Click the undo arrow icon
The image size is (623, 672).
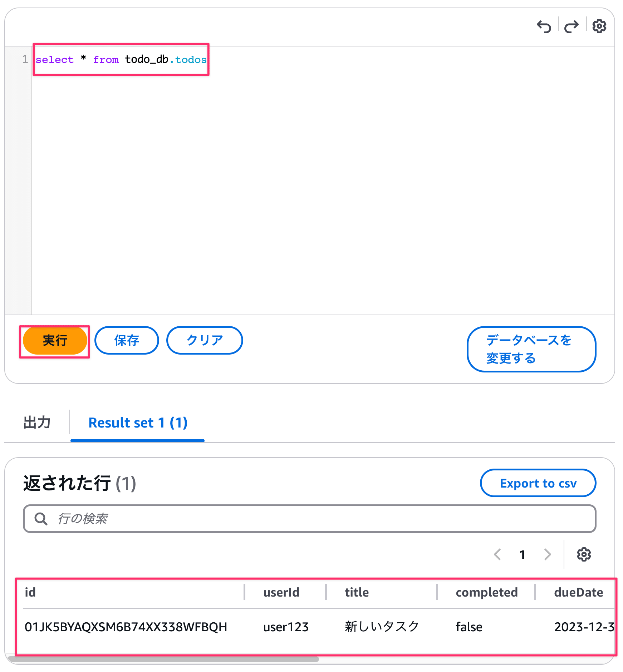click(544, 26)
